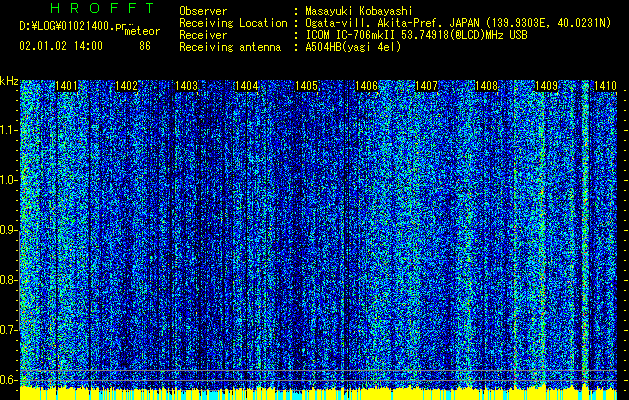Click the HROFFT title text
Viewport: 629px width, 400px height.
pos(102,8)
